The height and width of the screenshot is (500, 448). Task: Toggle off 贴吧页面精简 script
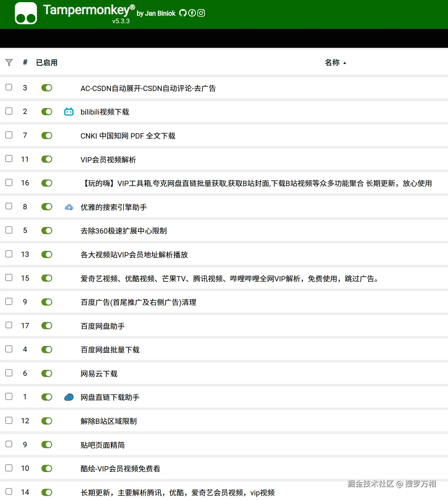[x=47, y=445]
